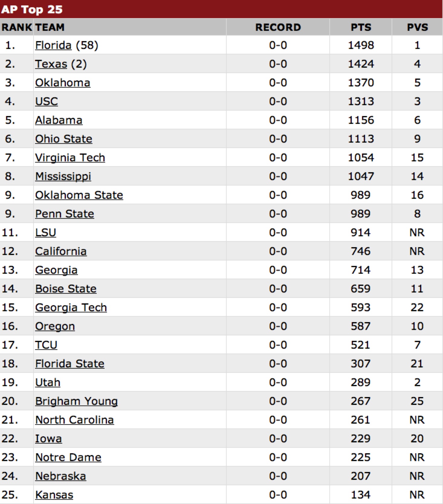Image resolution: width=443 pixels, height=504 pixels.
Task: Open the Georgia Tech link
Action: [71, 307]
